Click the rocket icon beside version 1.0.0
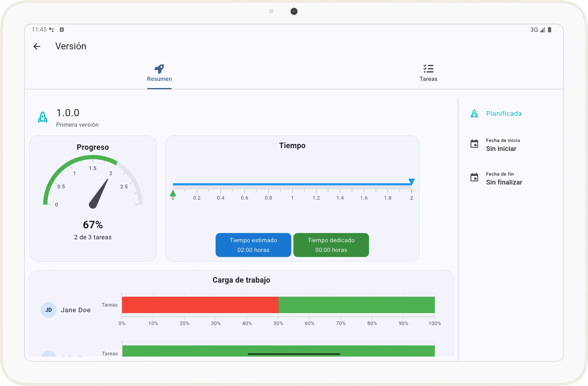The width and height of the screenshot is (588, 386). 43,117
